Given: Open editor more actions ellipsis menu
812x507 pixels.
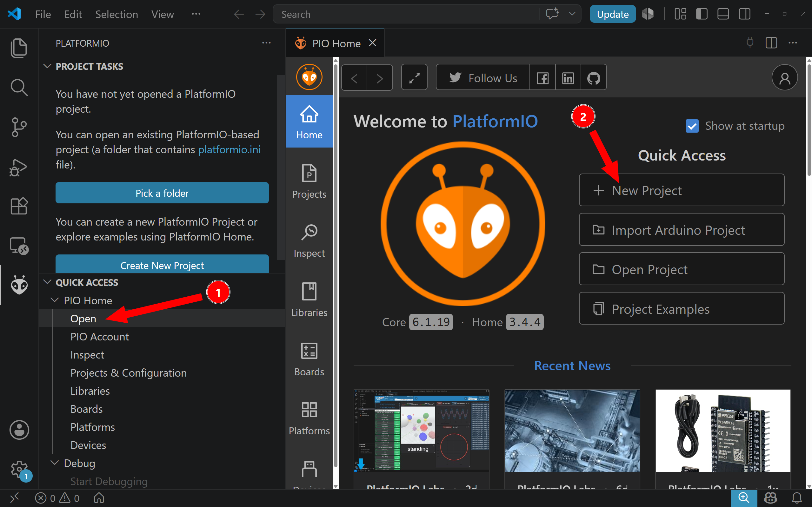Looking at the screenshot, I should pyautogui.click(x=793, y=43).
